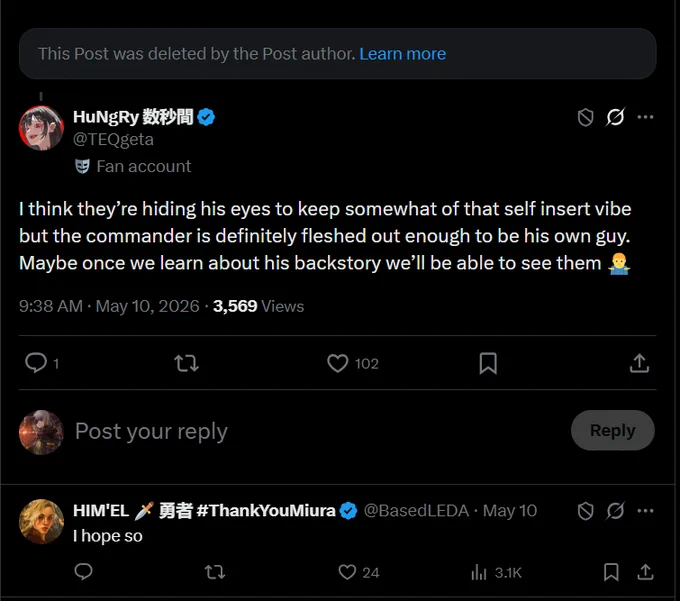Image resolution: width=680 pixels, height=601 pixels.
Task: Share the main post via upload icon
Action: click(x=639, y=363)
